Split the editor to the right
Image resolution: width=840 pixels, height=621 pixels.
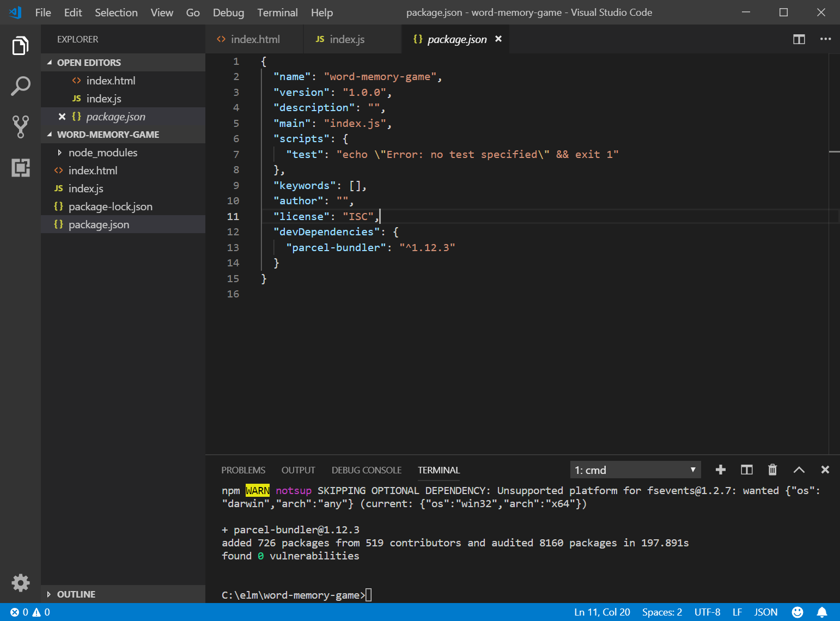click(799, 39)
